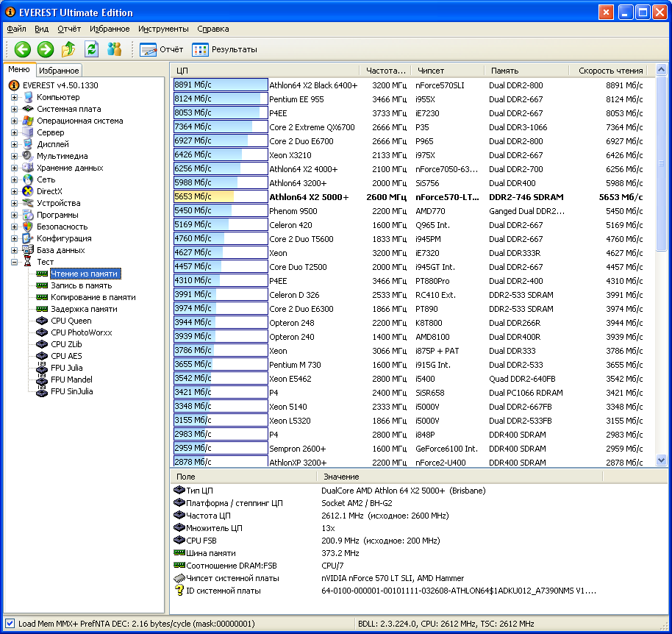
Task: Sort by the Память column header
Action: [x=526, y=71]
